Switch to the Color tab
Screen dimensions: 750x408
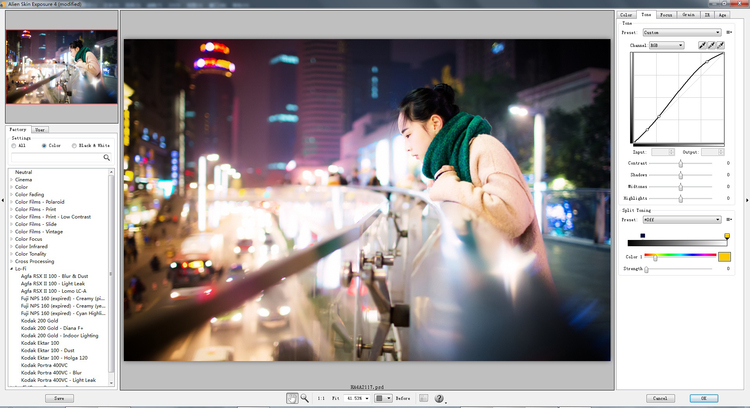[626, 15]
